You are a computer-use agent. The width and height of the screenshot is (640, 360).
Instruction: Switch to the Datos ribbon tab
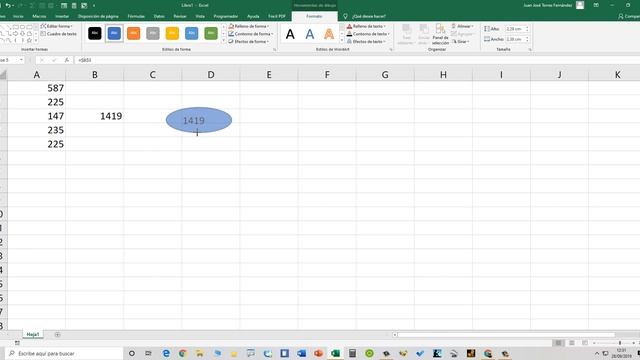[159, 16]
